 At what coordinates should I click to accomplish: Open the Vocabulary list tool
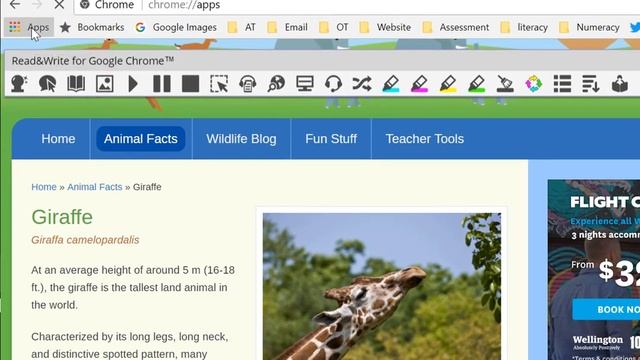point(562,84)
